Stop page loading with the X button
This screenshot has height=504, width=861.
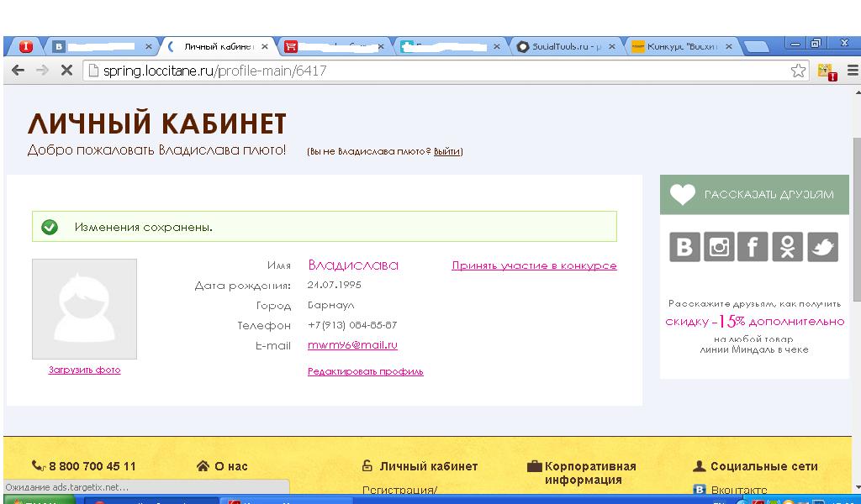point(66,71)
